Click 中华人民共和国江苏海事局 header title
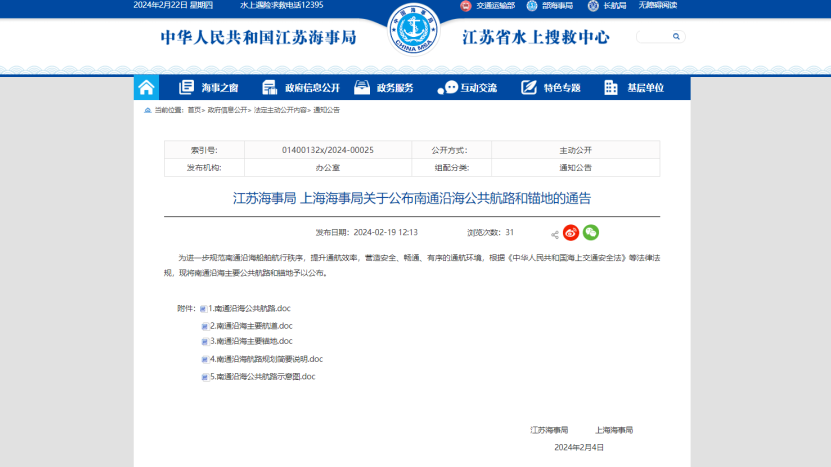Image resolution: width=831 pixels, height=467 pixels. (258, 38)
